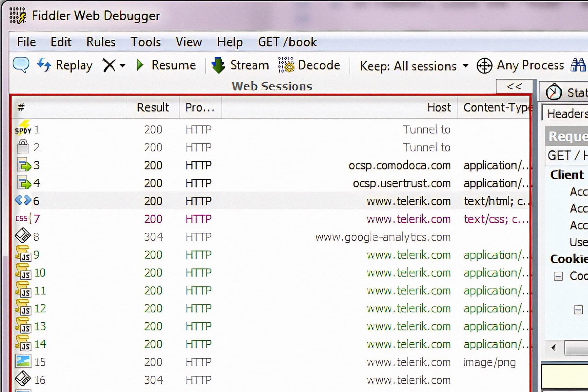
Task: Click the Replay button label
Action: point(74,65)
